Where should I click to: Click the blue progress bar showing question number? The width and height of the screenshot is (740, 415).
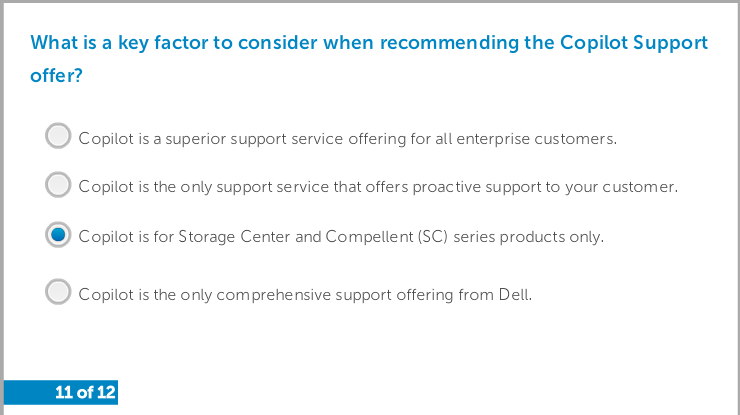[x=61, y=392]
